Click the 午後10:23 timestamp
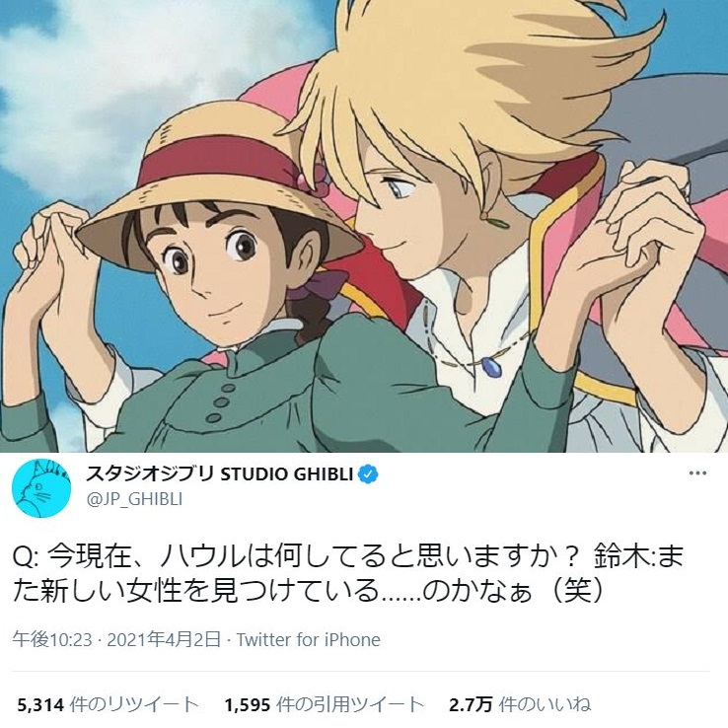The width and height of the screenshot is (728, 728). click(52, 640)
